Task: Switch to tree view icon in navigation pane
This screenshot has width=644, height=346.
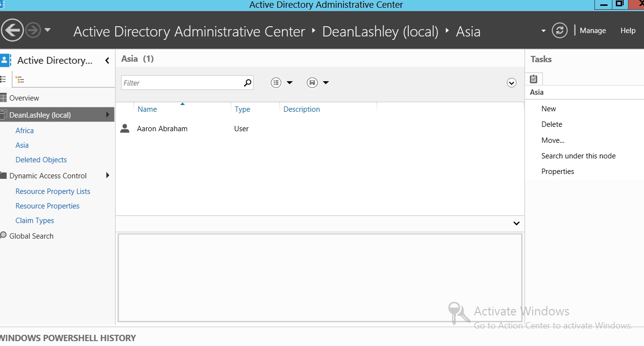Action: point(20,79)
